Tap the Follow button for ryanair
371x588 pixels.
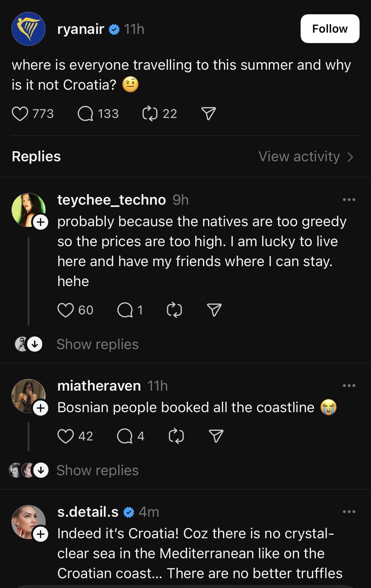click(330, 29)
